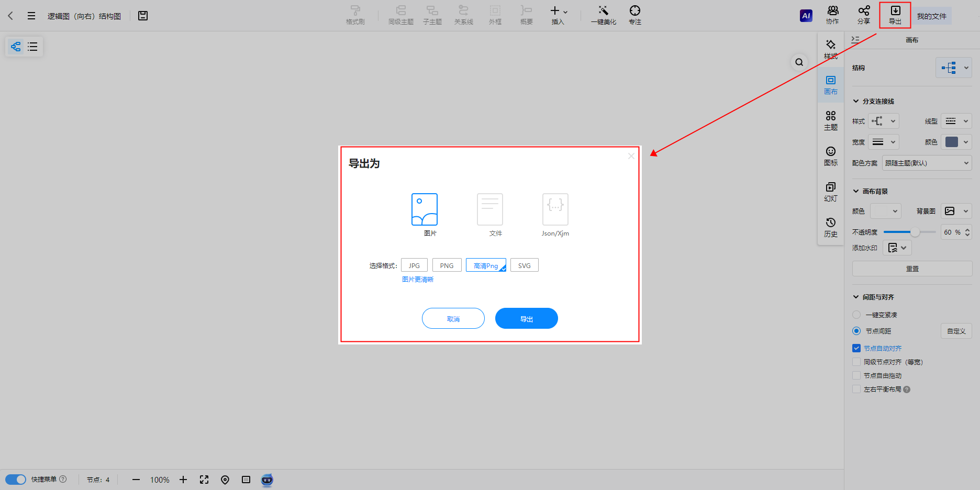
Task: Collapse the canvas background section
Action: [856, 191]
